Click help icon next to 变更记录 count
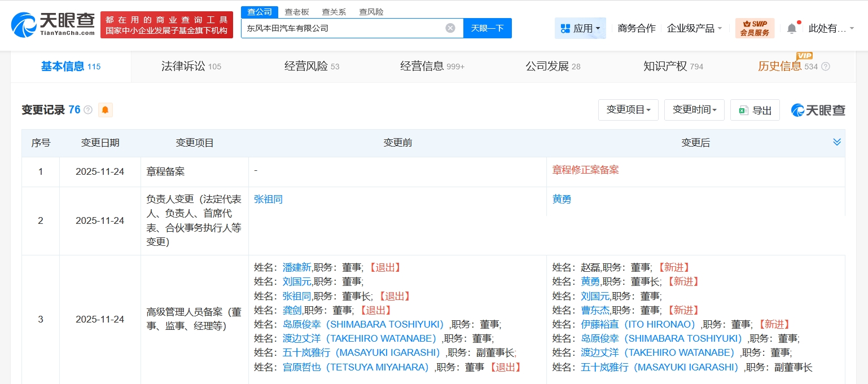868x384 pixels. tap(88, 110)
